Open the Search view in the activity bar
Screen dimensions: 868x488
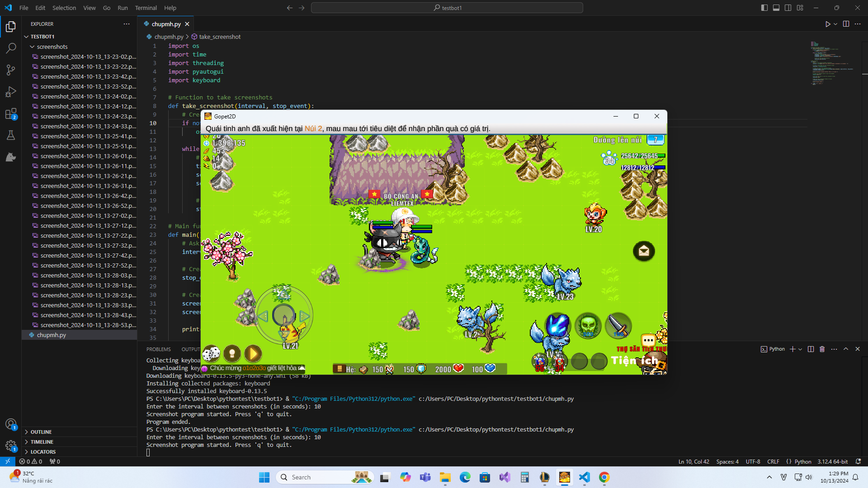(x=11, y=48)
